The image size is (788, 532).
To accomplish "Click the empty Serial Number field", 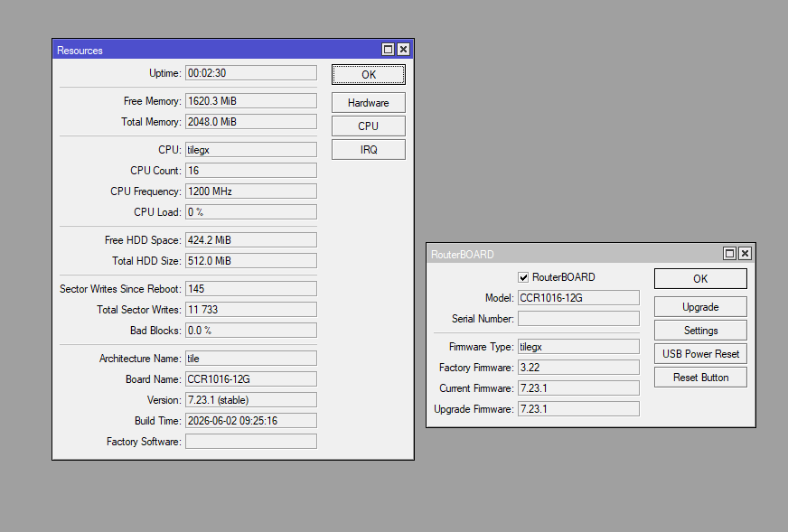I will pyautogui.click(x=578, y=319).
